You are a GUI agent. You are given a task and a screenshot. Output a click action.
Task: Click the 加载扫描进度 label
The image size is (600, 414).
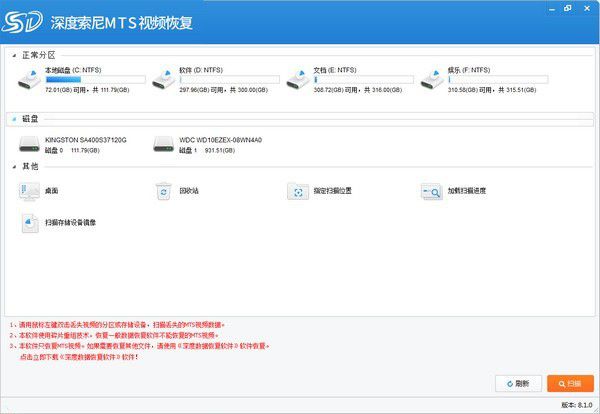point(467,191)
